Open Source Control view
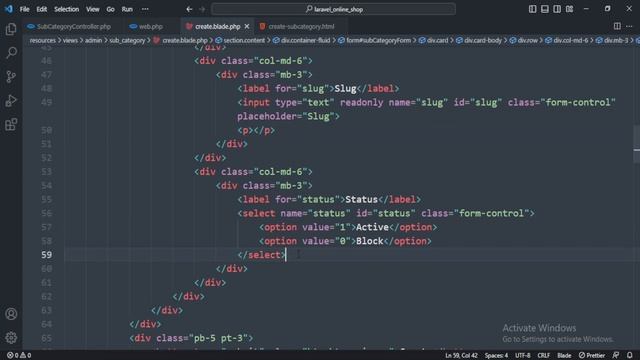 11,77
